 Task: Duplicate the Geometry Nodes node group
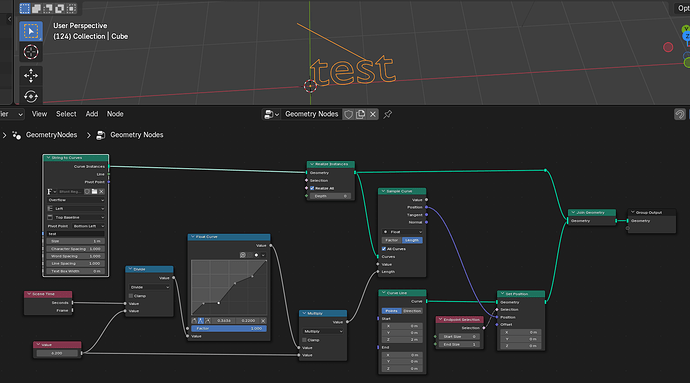[360, 114]
